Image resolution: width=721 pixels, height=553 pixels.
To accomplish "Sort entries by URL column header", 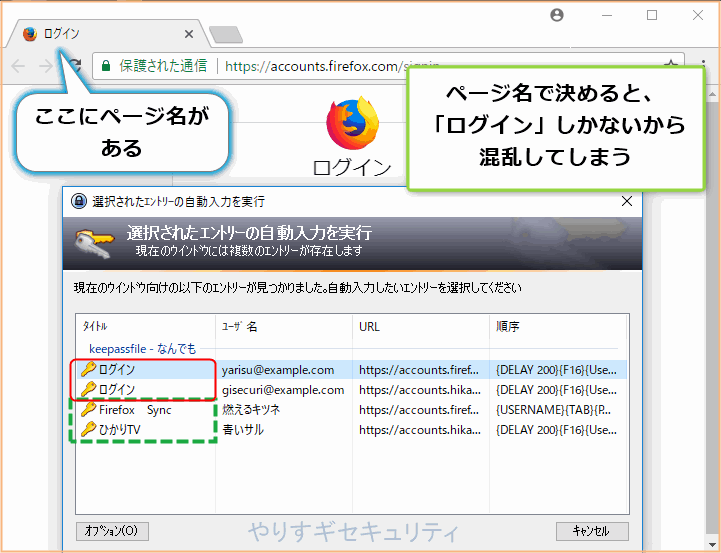I will (x=421, y=326).
